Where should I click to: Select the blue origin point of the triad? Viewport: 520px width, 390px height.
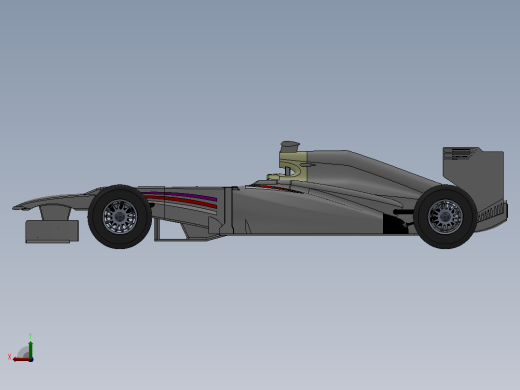tap(31, 360)
